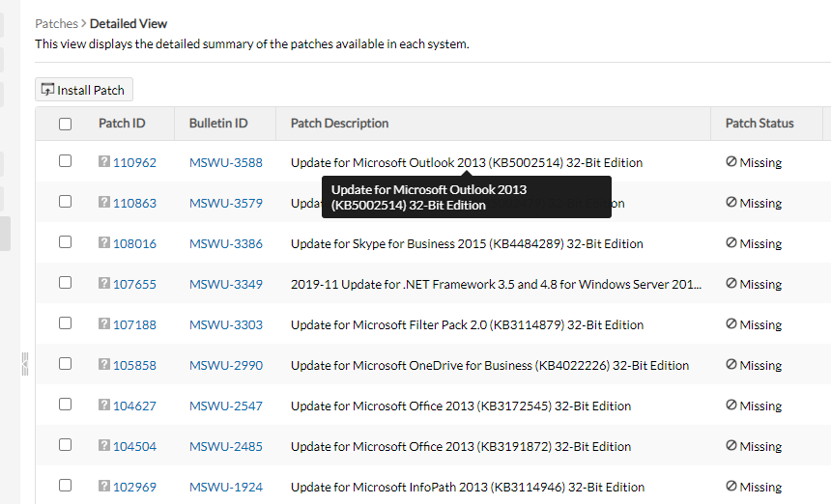This screenshot has width=831, height=504.
Task: Check the box for patch 110962
Action: pyautogui.click(x=65, y=160)
